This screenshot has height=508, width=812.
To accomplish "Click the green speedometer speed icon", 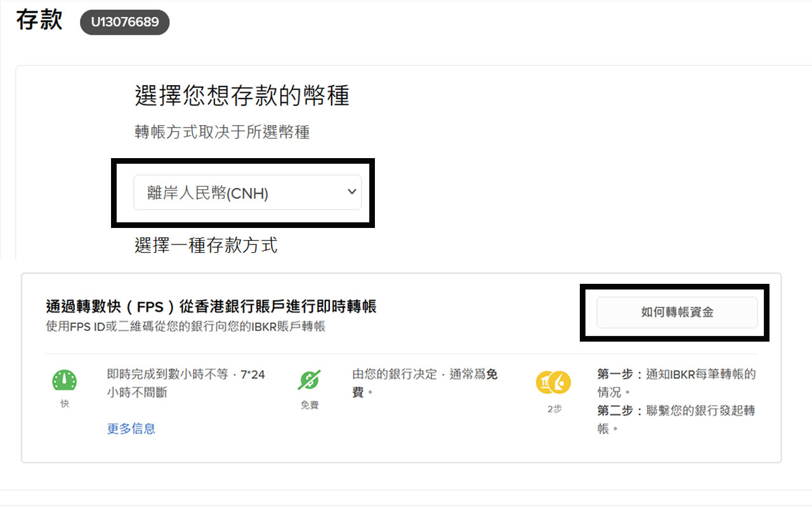I will [64, 380].
